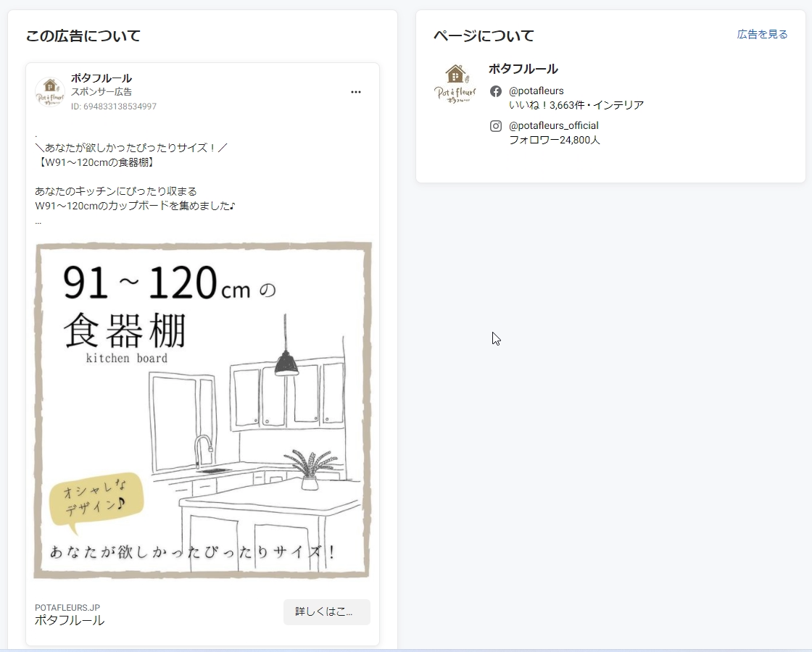Click the いいね！3,663件・インテリア text
Screen dimensions: 812x652
(576, 105)
